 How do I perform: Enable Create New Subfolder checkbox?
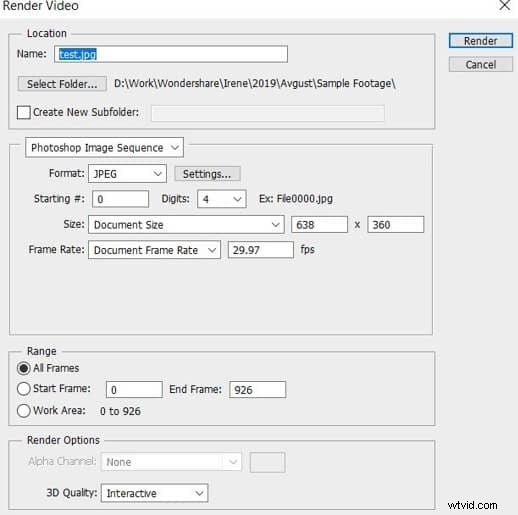coord(24,112)
